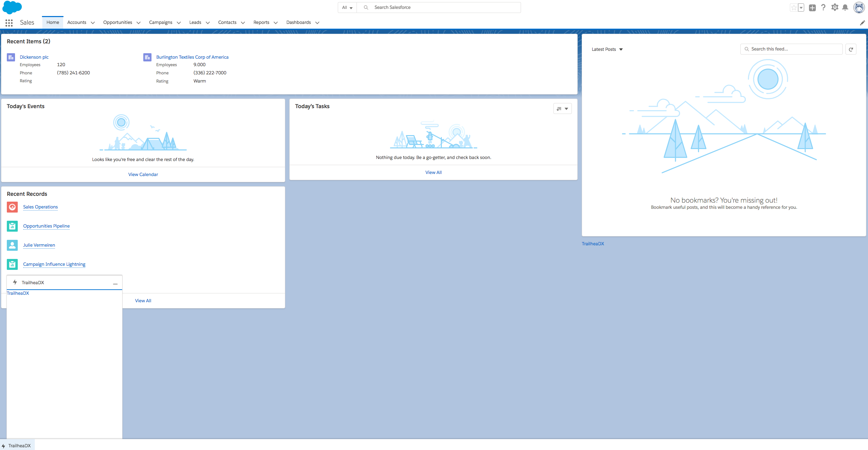Viewport: 868px width, 450px height.
Task: Expand the Accounts tab chevron
Action: tap(93, 23)
